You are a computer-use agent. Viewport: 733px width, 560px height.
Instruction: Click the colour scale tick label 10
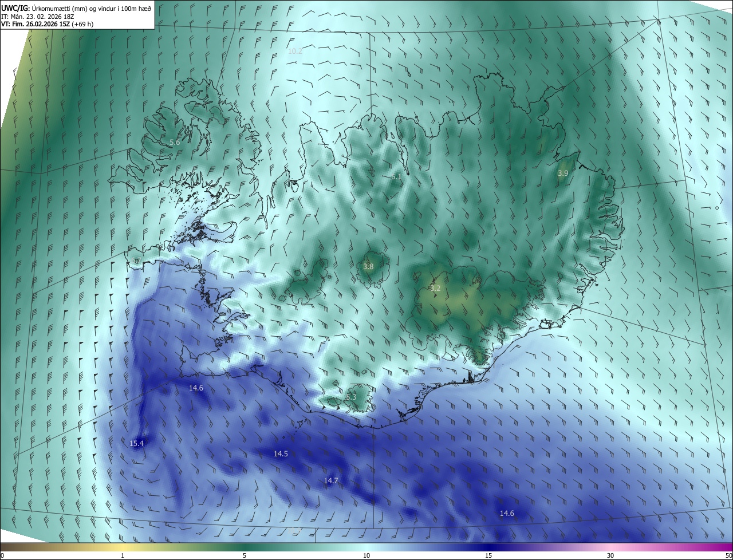coord(366,555)
